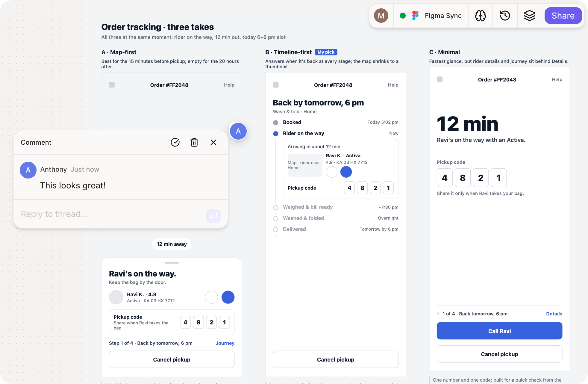Click Ravi's grey avatar in card A
The width and height of the screenshot is (588, 384).
coord(116,297)
